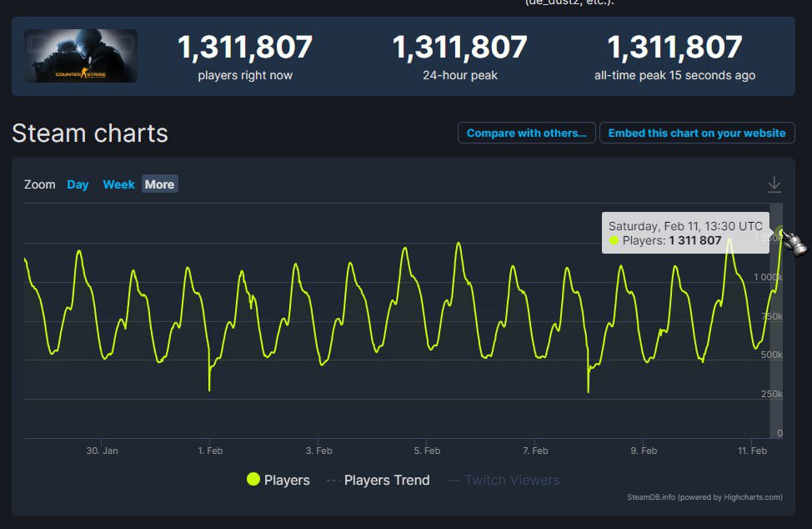Click the 7. Feb axis label
The width and height of the screenshot is (812, 529).
pyautogui.click(x=535, y=451)
